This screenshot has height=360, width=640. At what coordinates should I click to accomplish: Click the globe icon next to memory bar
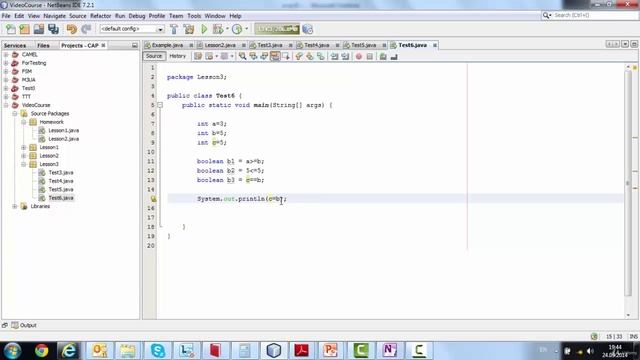coord(308,29)
